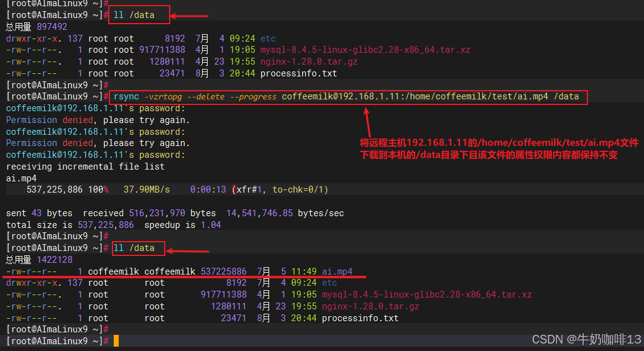Click the 'sent 43 bytes received' summary line
Image resolution: width=644 pixels, height=351 pixels.
click(175, 213)
